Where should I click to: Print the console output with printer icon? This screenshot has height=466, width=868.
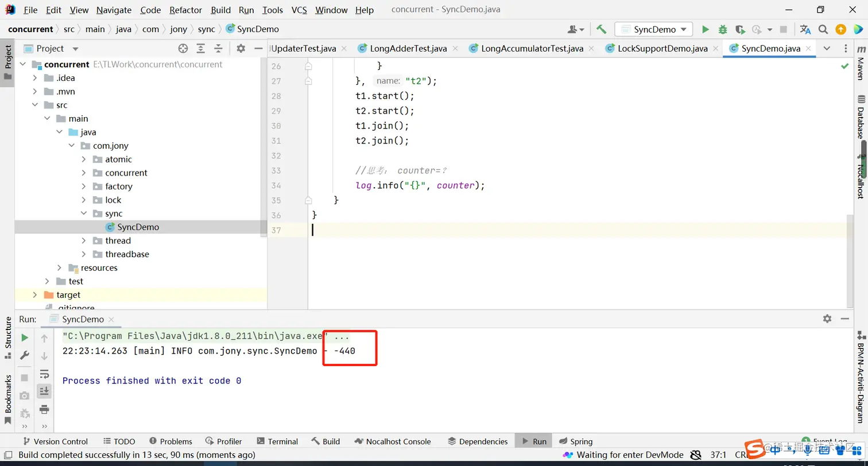coord(44,409)
